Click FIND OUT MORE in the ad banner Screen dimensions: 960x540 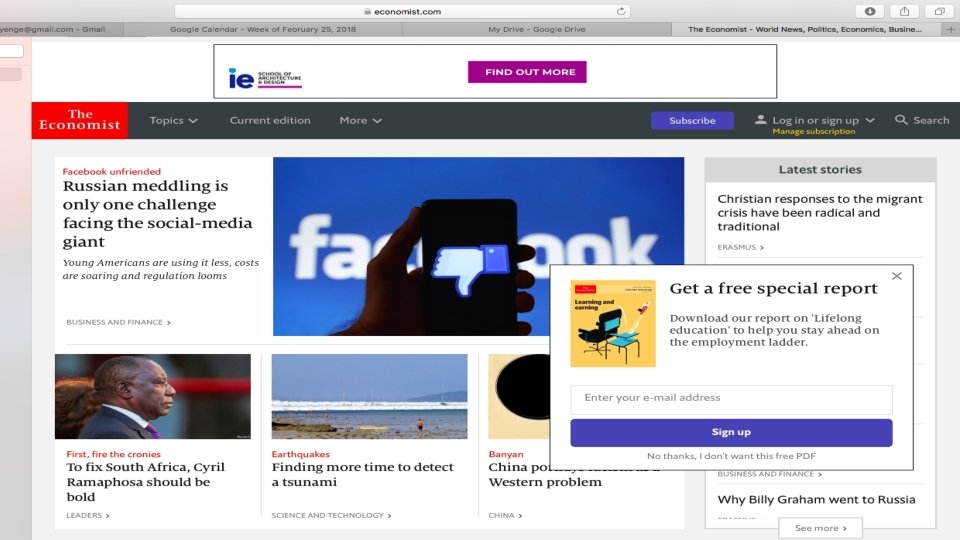[x=527, y=72]
